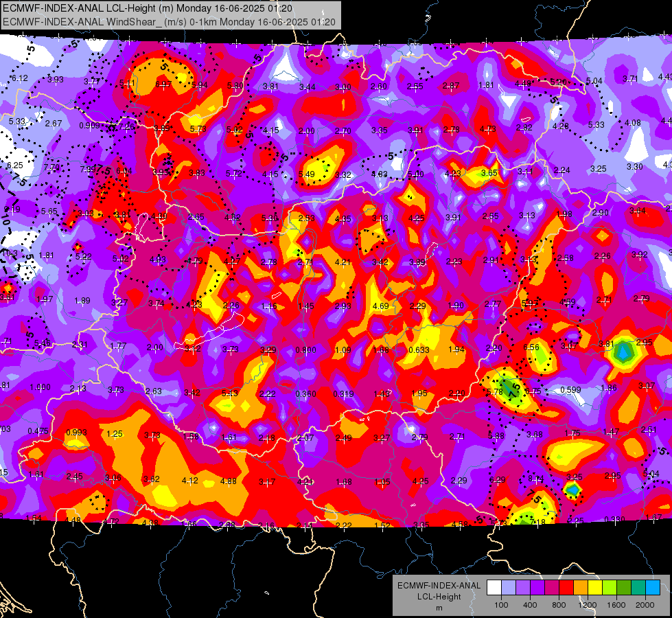The height and width of the screenshot is (618, 672).
Task: Click the wind shear value 4.12
Action: coord(190,481)
